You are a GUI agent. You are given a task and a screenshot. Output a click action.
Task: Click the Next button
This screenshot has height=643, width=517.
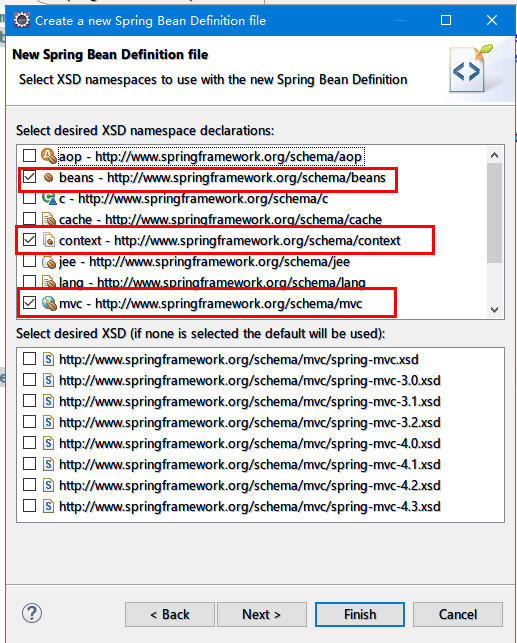coord(262,614)
